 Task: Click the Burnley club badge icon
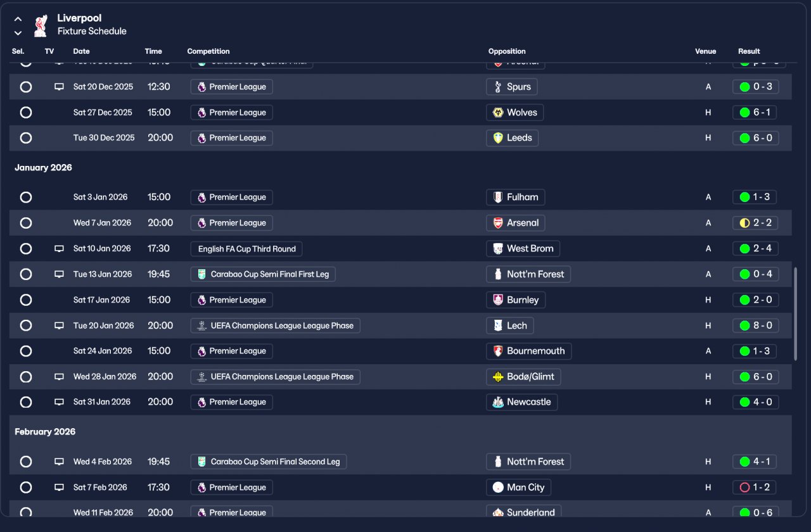pyautogui.click(x=498, y=300)
